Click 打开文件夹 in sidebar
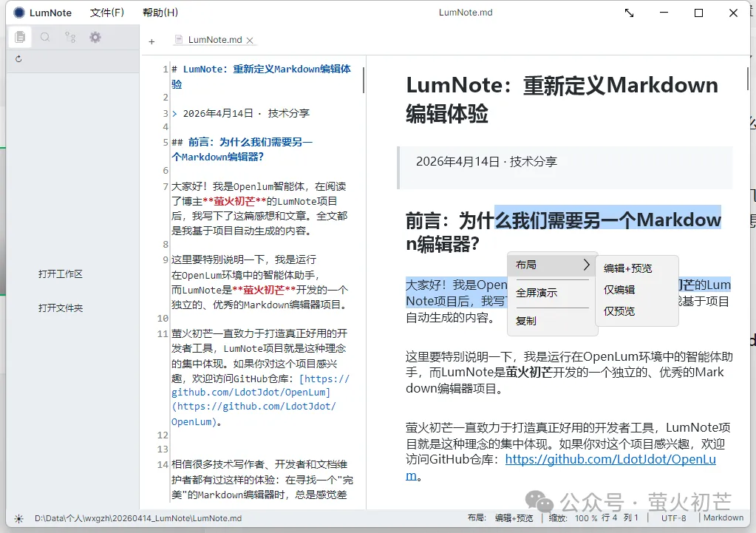This screenshot has height=533, width=756. pyautogui.click(x=61, y=308)
